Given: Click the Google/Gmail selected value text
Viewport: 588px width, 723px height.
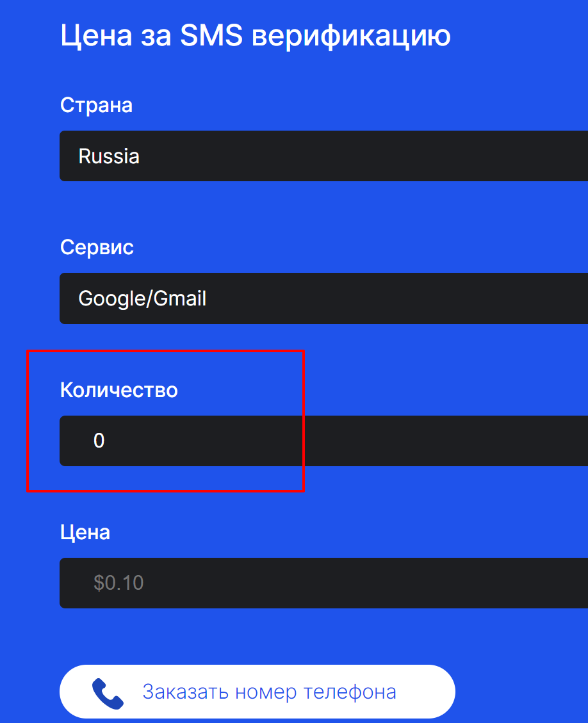Looking at the screenshot, I should [142, 298].
